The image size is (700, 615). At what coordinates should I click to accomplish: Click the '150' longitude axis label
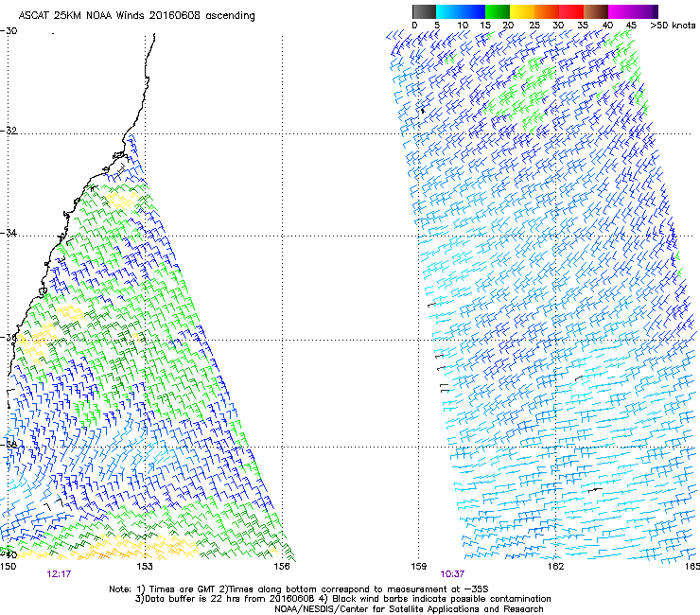pyautogui.click(x=8, y=567)
